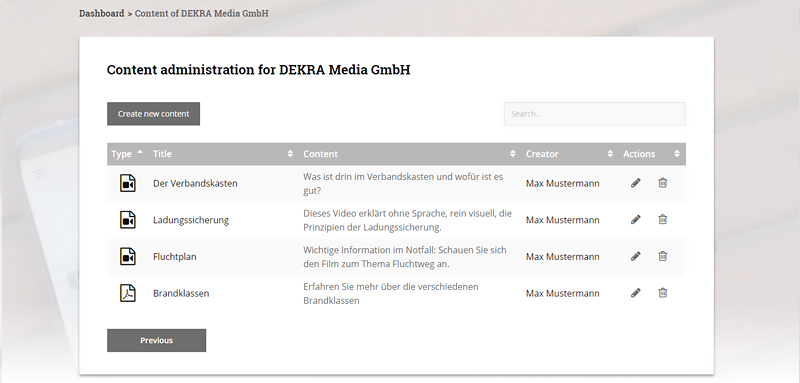The width and height of the screenshot is (800, 383).
Task: Click the PDF file icon for Brandklassen
Action: click(128, 293)
